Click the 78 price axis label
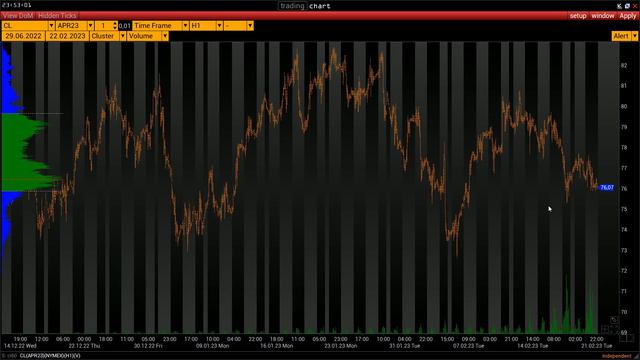This screenshot has height=360, width=640. coord(624,147)
